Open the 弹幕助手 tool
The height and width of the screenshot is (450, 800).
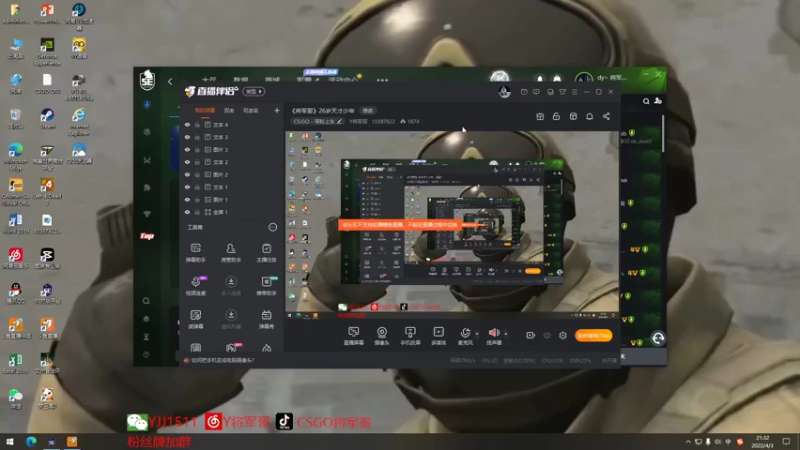[195, 253]
